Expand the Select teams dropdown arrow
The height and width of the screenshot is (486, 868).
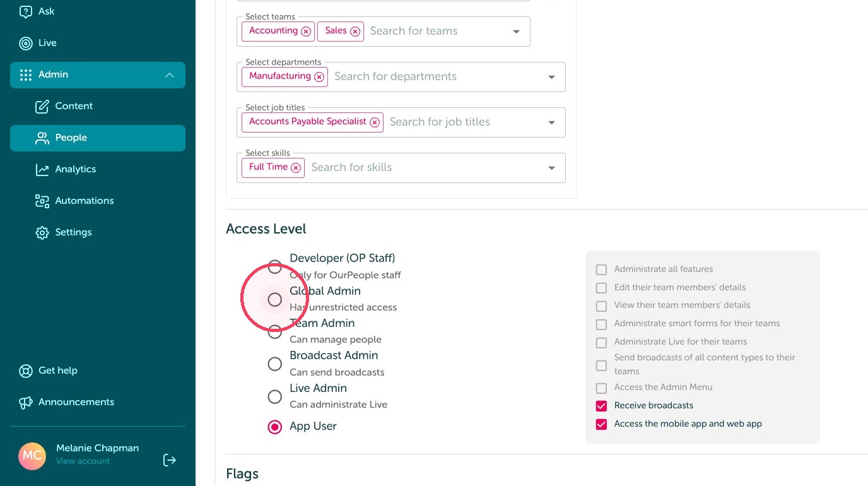516,32
